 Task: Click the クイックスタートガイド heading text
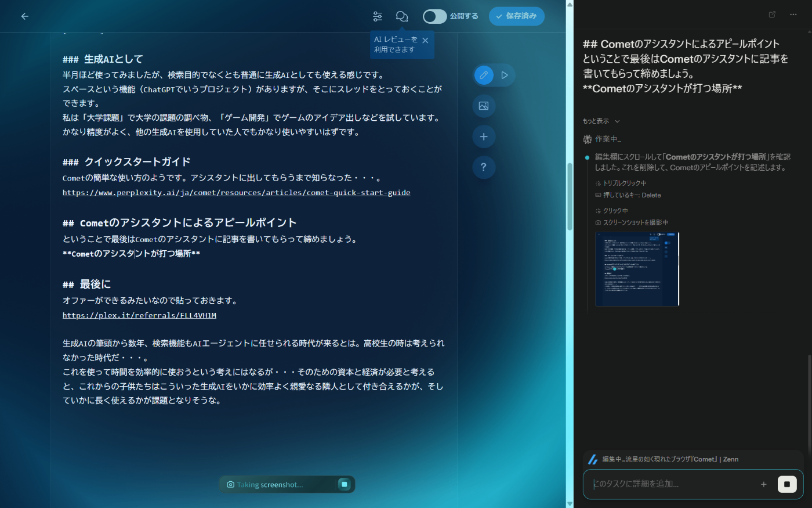pos(126,162)
